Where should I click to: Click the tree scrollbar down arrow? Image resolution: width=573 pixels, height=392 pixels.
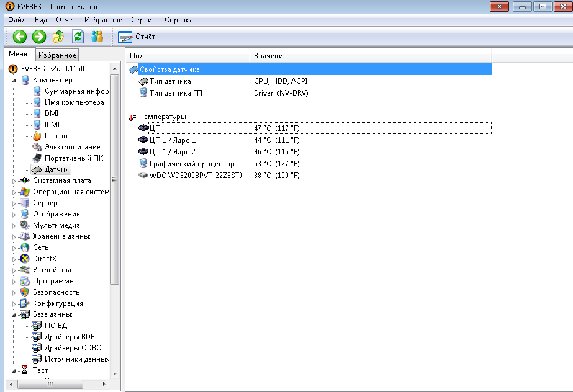pyautogui.click(x=115, y=374)
